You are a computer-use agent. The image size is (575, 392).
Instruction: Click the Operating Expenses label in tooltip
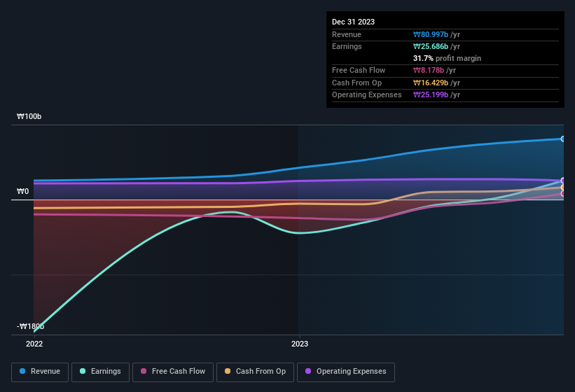click(367, 95)
